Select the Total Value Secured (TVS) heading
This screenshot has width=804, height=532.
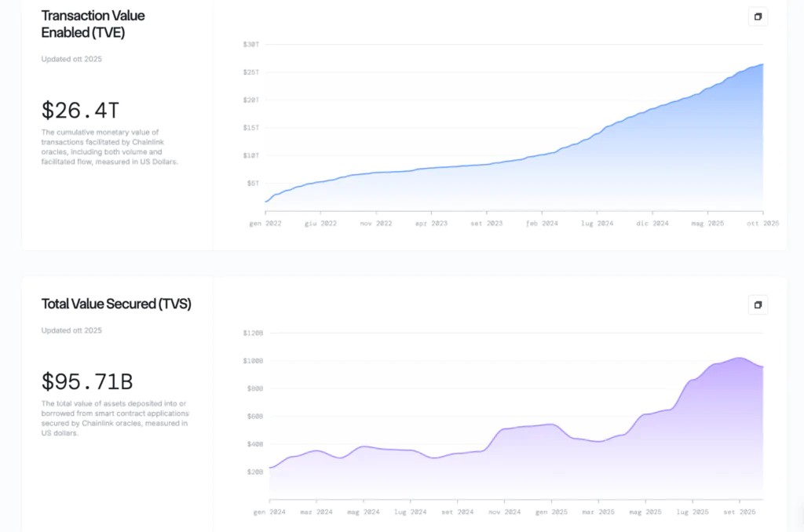[x=116, y=304]
